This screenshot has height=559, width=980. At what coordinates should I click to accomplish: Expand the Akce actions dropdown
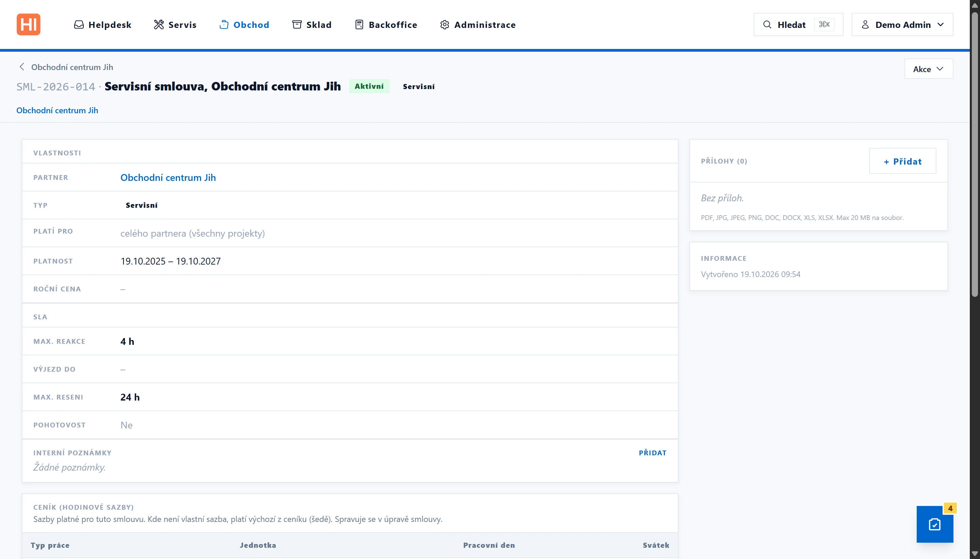coord(929,69)
